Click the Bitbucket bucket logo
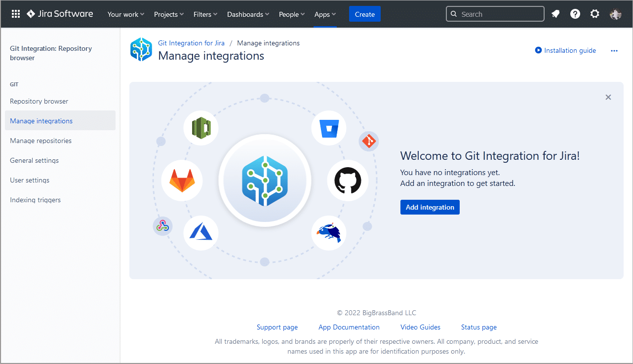The width and height of the screenshot is (633, 364). pyautogui.click(x=328, y=128)
